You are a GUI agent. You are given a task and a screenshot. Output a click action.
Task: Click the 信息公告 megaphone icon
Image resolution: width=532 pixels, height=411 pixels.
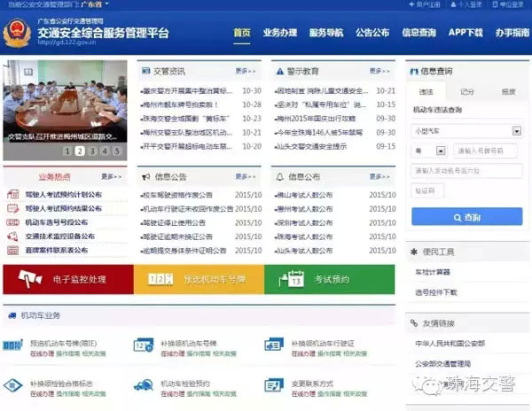click(146, 176)
